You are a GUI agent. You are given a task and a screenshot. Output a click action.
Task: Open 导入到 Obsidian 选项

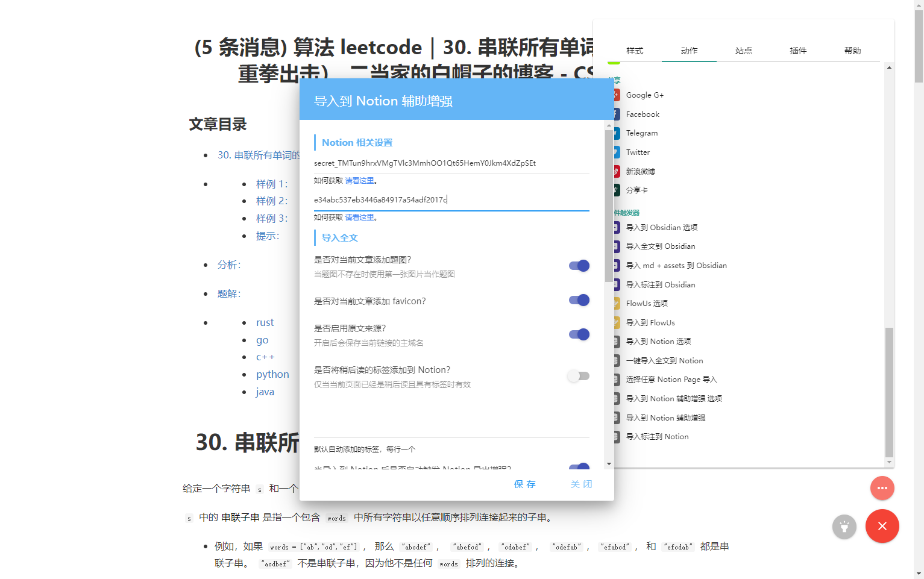click(661, 227)
